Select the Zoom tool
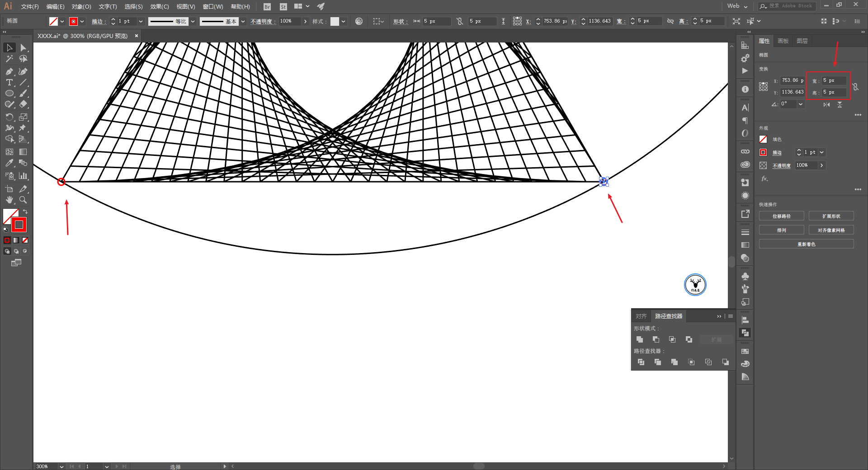The height and width of the screenshot is (470, 868). [x=23, y=200]
